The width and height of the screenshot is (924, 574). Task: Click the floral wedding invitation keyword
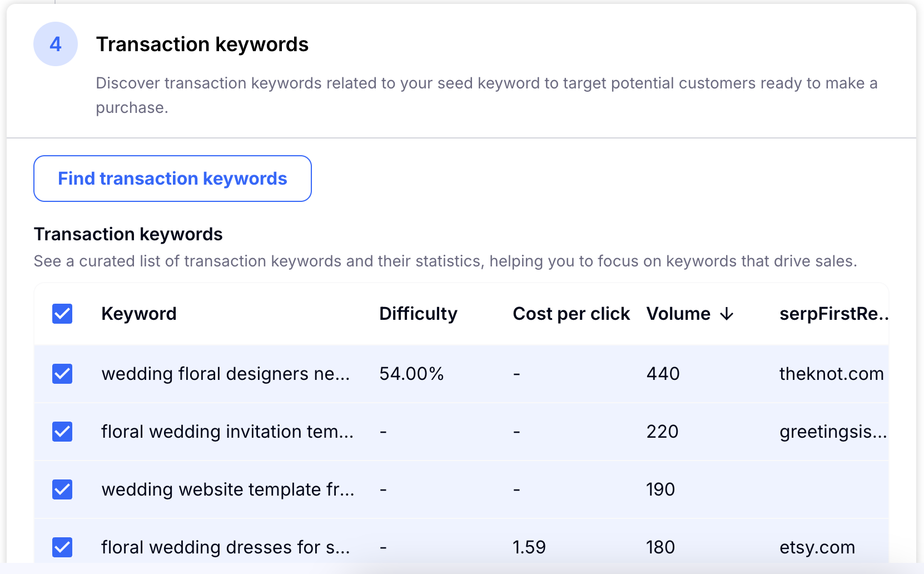pos(227,432)
